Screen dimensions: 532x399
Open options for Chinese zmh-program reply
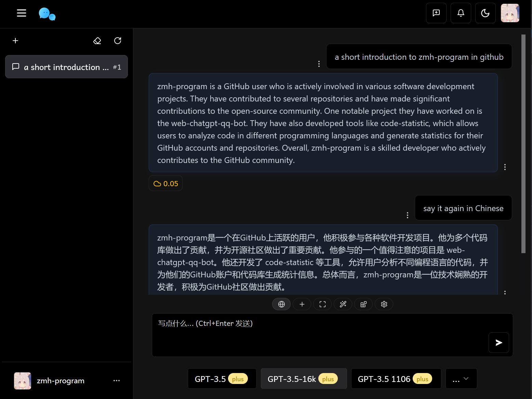[505, 292]
